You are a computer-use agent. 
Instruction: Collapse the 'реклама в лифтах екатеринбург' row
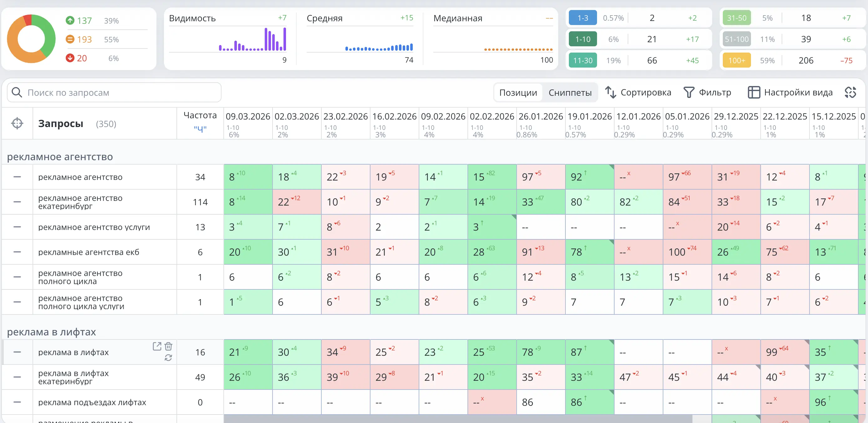pos(17,377)
